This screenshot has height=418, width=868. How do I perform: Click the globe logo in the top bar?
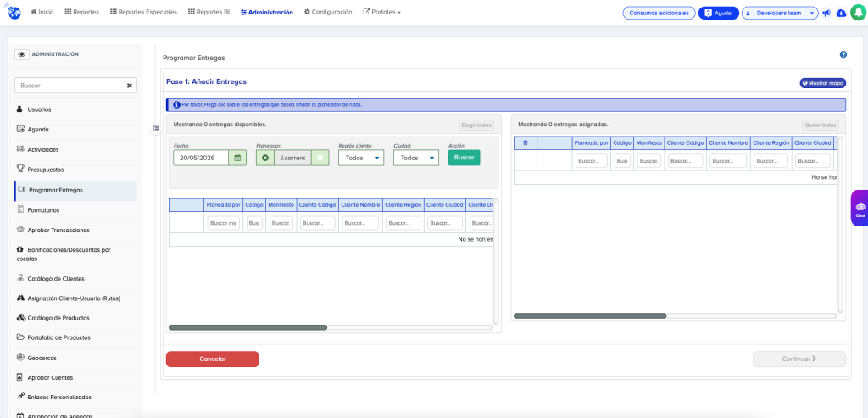[x=14, y=12]
